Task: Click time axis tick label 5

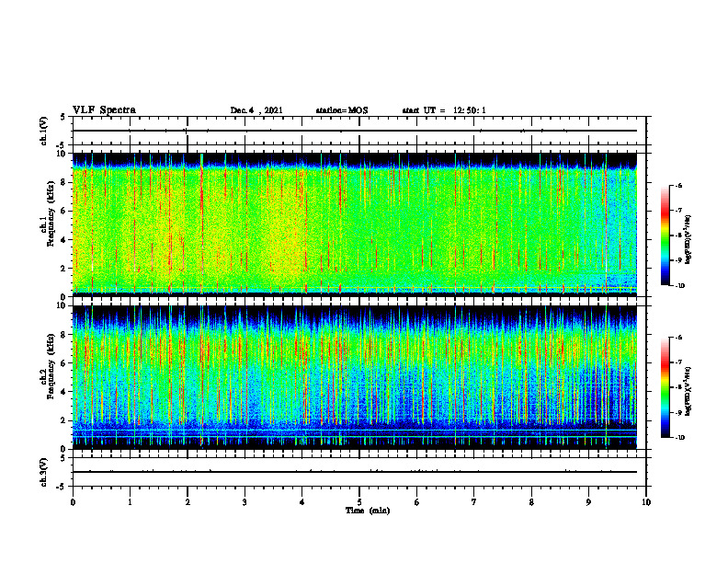Action: point(359,502)
